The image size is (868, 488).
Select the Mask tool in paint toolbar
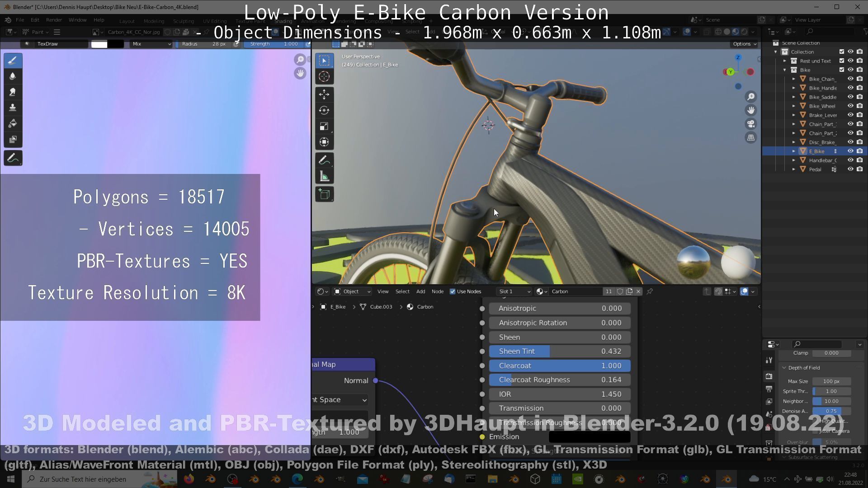pyautogui.click(x=13, y=139)
